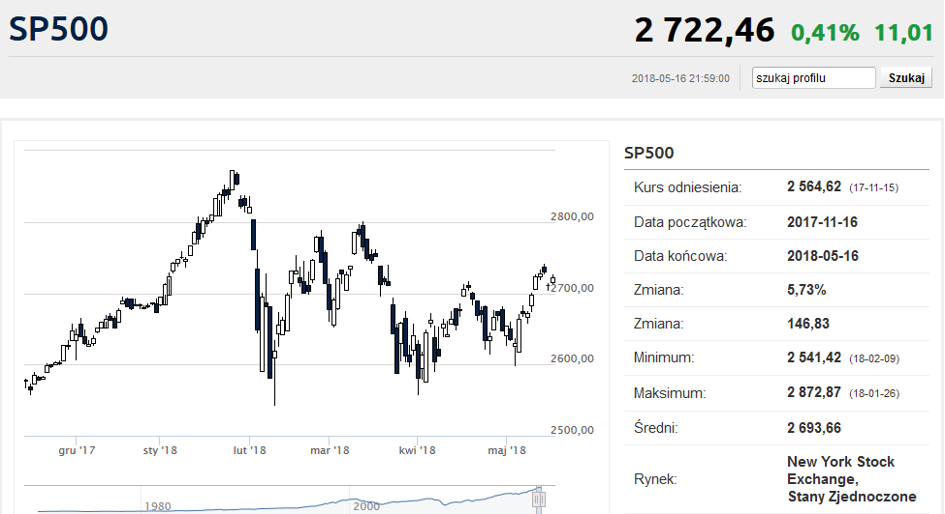This screenshot has height=514, width=945.
Task: Select the Minimum value 2 541,42
Action: pyautogui.click(x=815, y=357)
